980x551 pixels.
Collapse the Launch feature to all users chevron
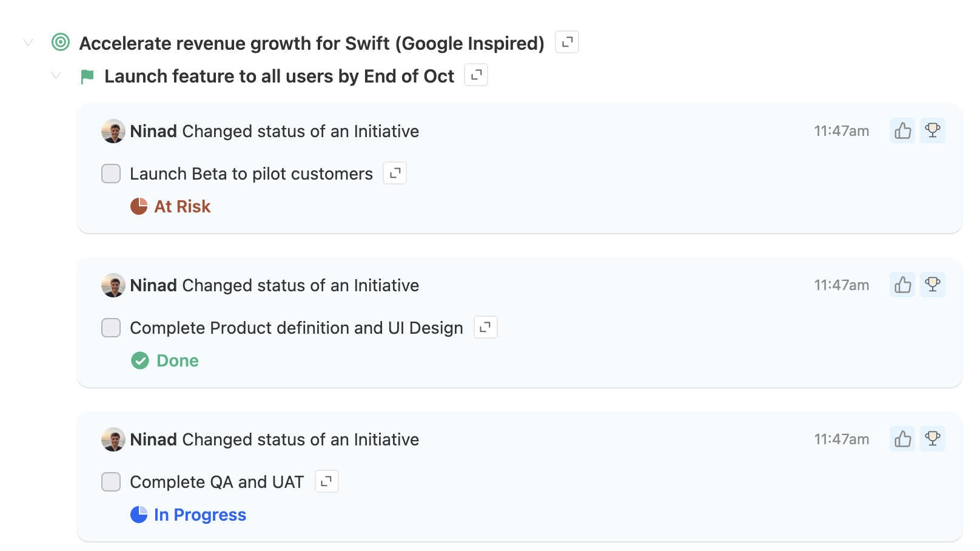56,75
